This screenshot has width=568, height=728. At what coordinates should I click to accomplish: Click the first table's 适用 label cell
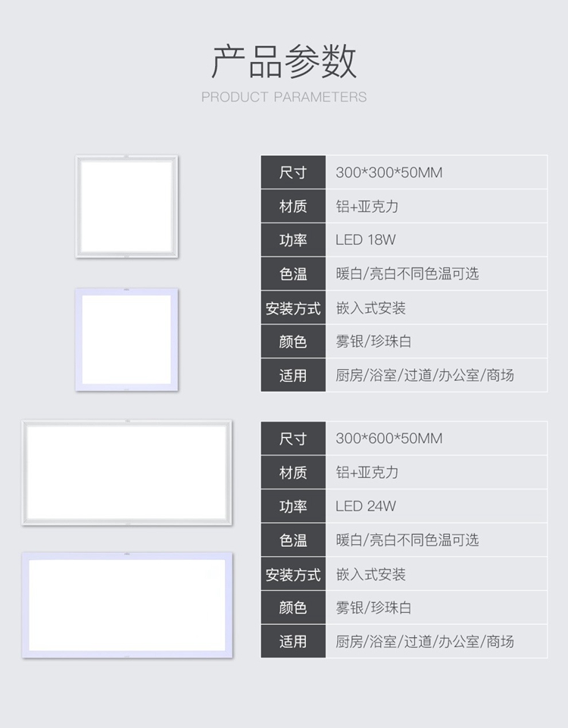coord(293,375)
